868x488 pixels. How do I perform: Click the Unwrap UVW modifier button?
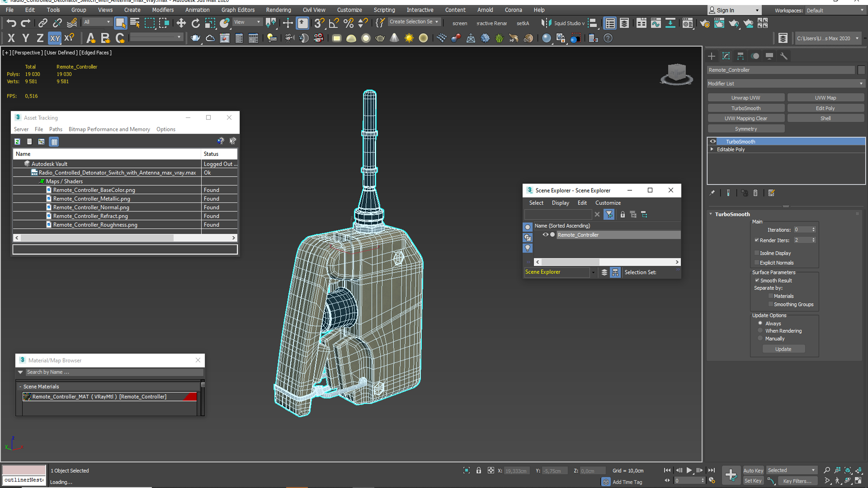pos(746,98)
